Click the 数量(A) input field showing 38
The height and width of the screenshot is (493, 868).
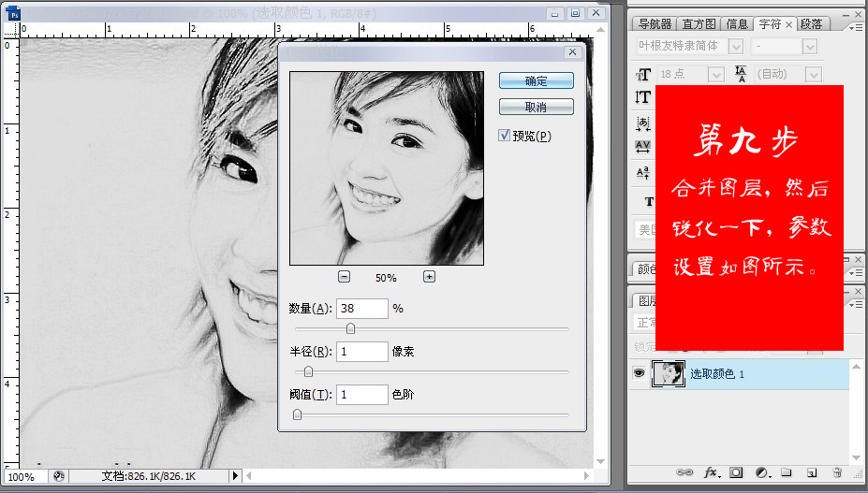click(x=362, y=308)
